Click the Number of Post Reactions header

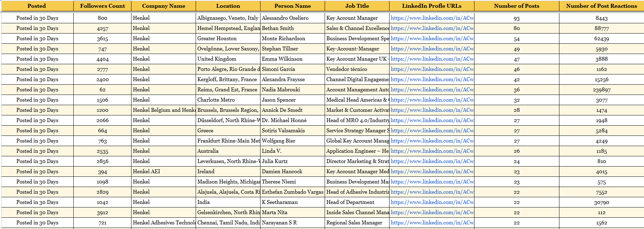(x=601, y=6)
